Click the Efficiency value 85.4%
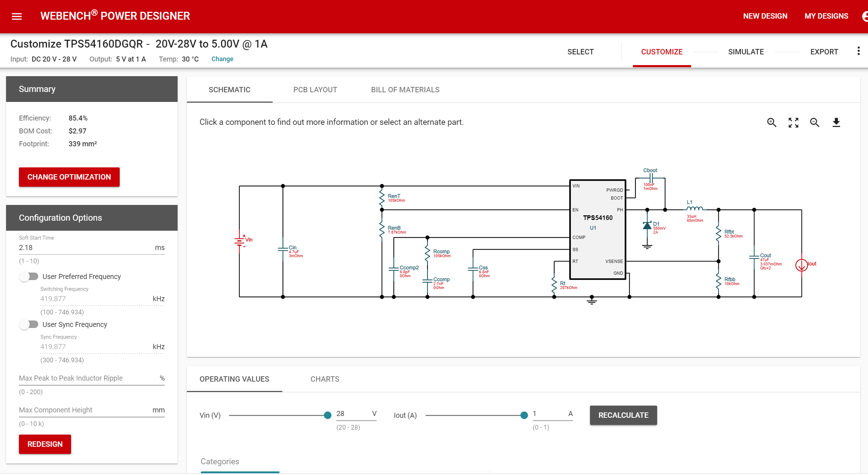The image size is (868, 475). tap(78, 118)
